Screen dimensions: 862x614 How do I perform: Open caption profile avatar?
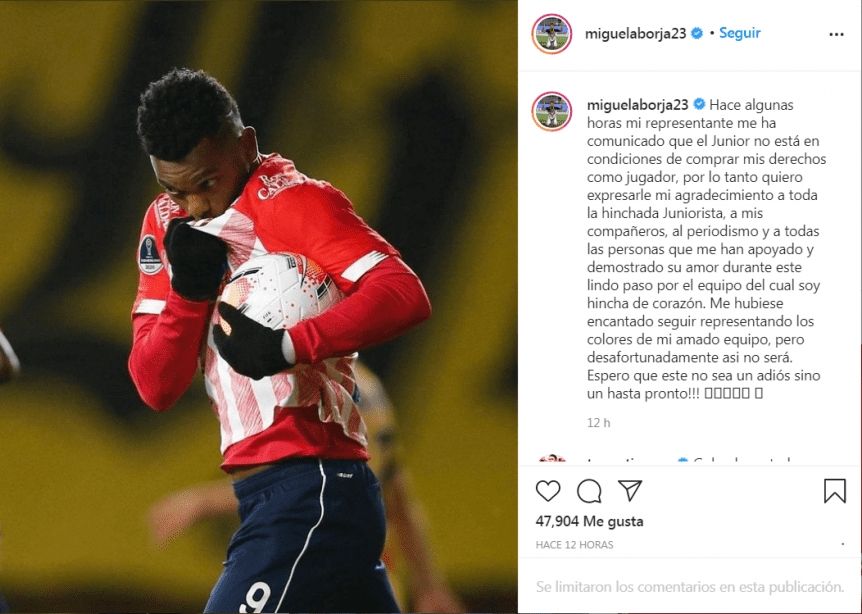tap(552, 111)
